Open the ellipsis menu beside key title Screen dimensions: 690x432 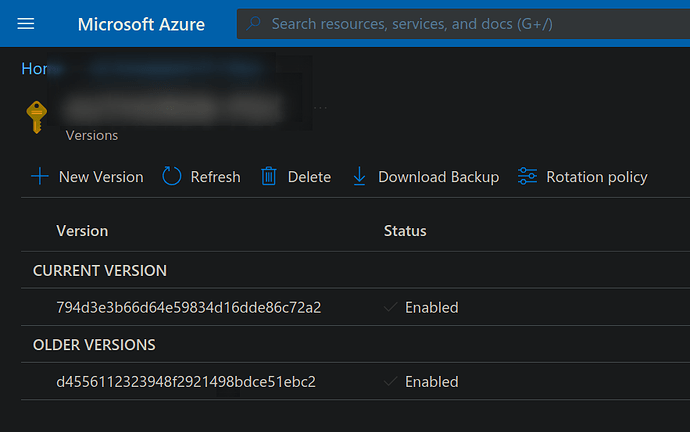[x=320, y=105]
